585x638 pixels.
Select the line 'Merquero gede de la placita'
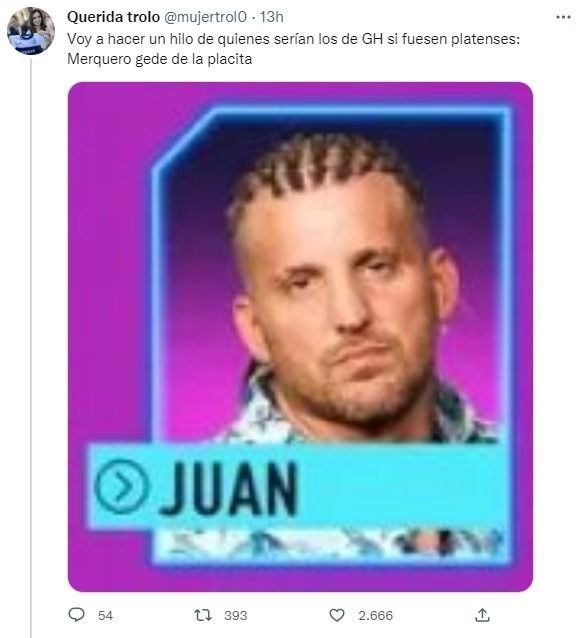[159, 59]
